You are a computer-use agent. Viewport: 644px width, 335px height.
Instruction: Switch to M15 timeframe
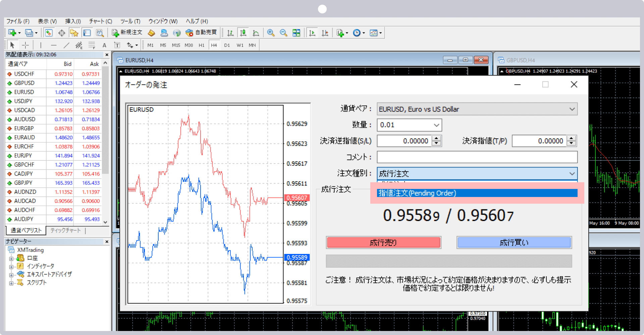click(176, 45)
